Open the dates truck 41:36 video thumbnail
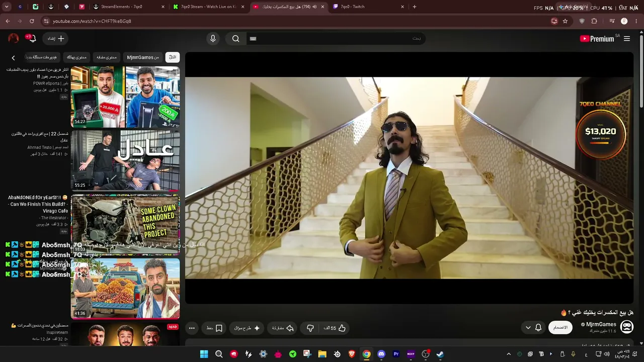 (x=125, y=288)
